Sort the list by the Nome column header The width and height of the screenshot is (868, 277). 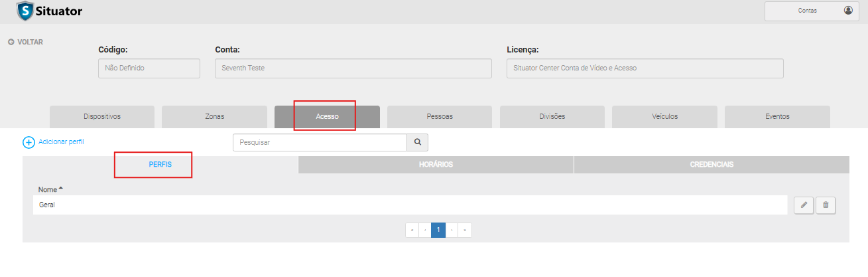48,189
